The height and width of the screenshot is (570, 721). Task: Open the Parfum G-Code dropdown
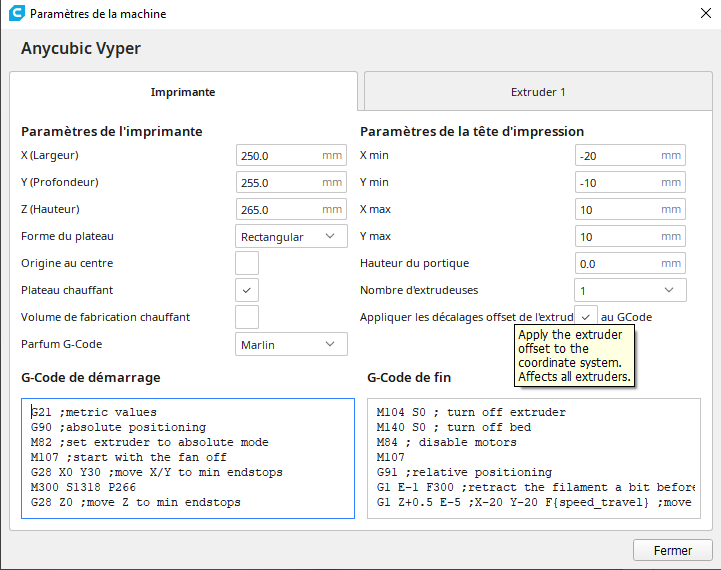point(291,344)
